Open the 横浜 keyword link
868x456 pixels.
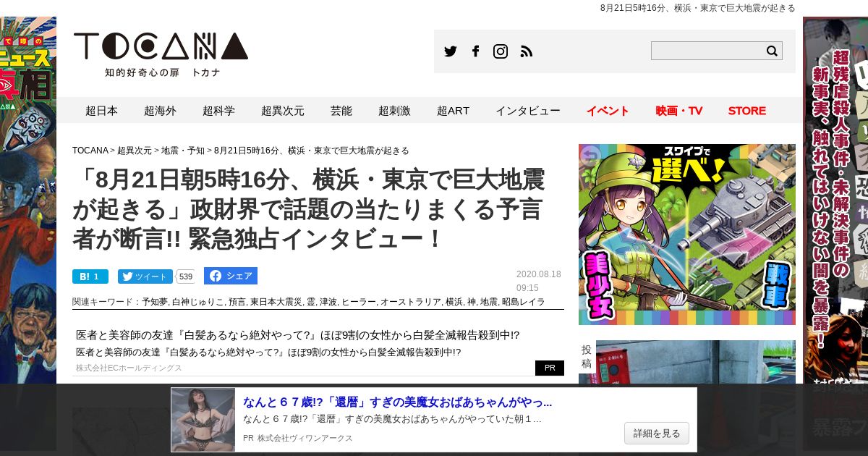454,302
